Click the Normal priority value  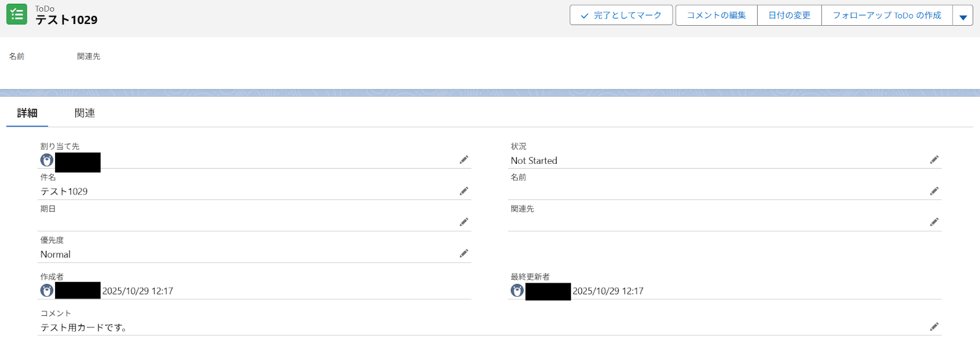click(56, 254)
